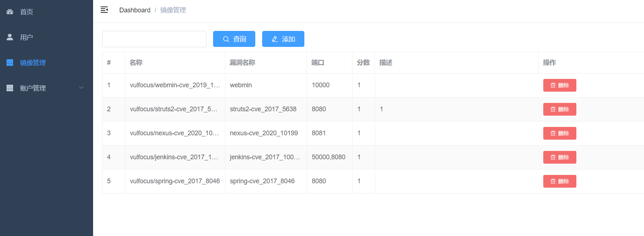Open 用户 page in the sidebar

(x=27, y=37)
